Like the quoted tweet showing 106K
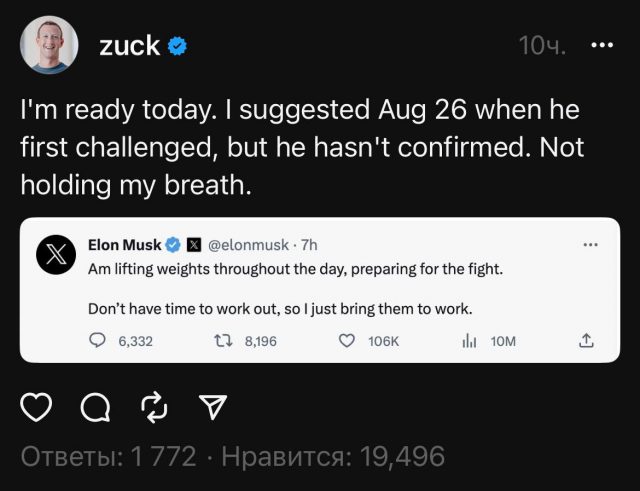640x491 pixels. (x=347, y=341)
